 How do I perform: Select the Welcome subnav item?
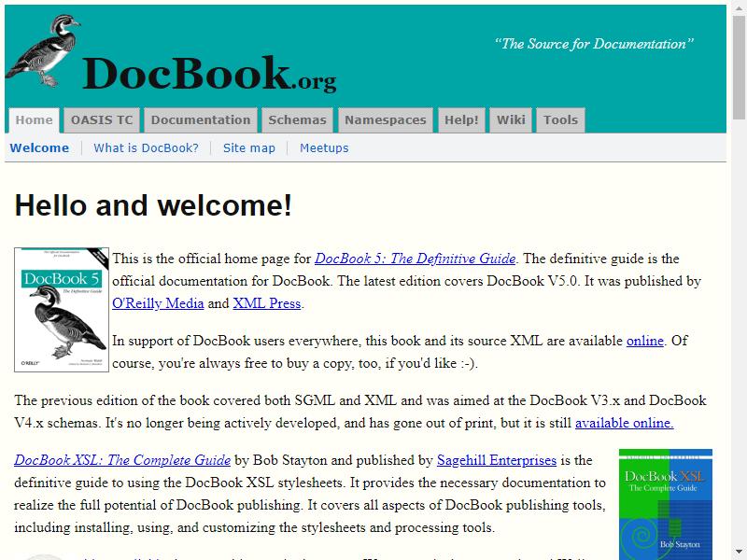(x=39, y=148)
